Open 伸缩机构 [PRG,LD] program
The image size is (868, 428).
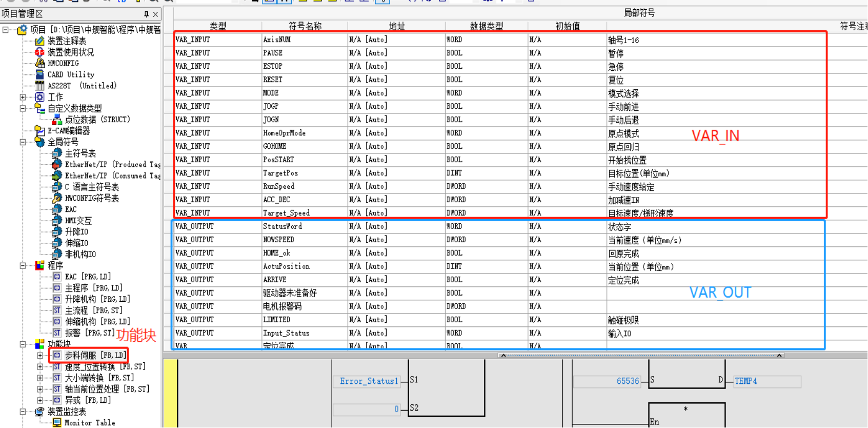pos(97,322)
